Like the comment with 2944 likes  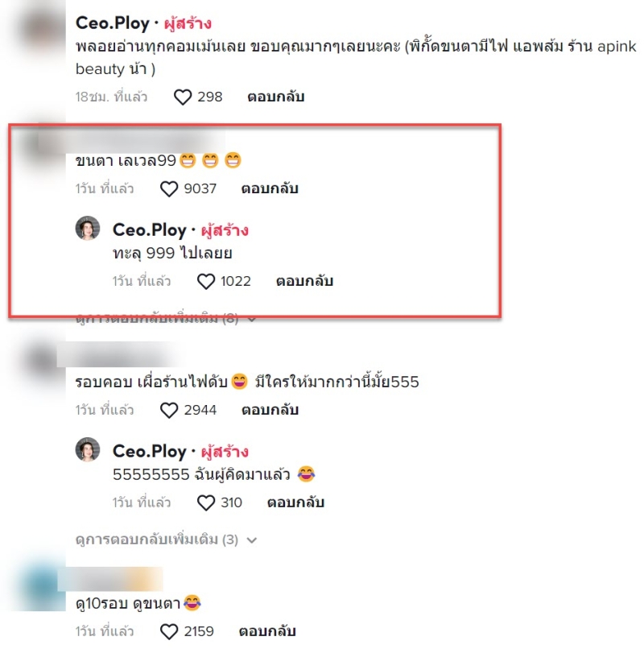point(169,410)
